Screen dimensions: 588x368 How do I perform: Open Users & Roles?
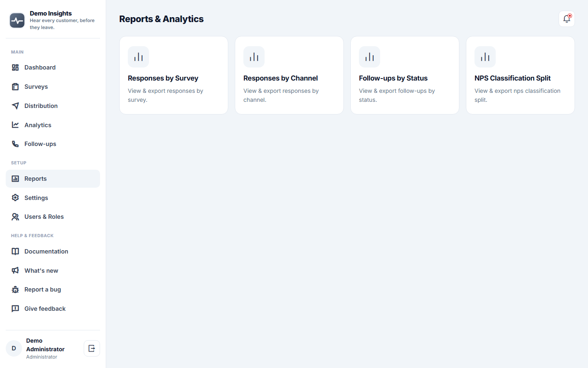pyautogui.click(x=53, y=217)
